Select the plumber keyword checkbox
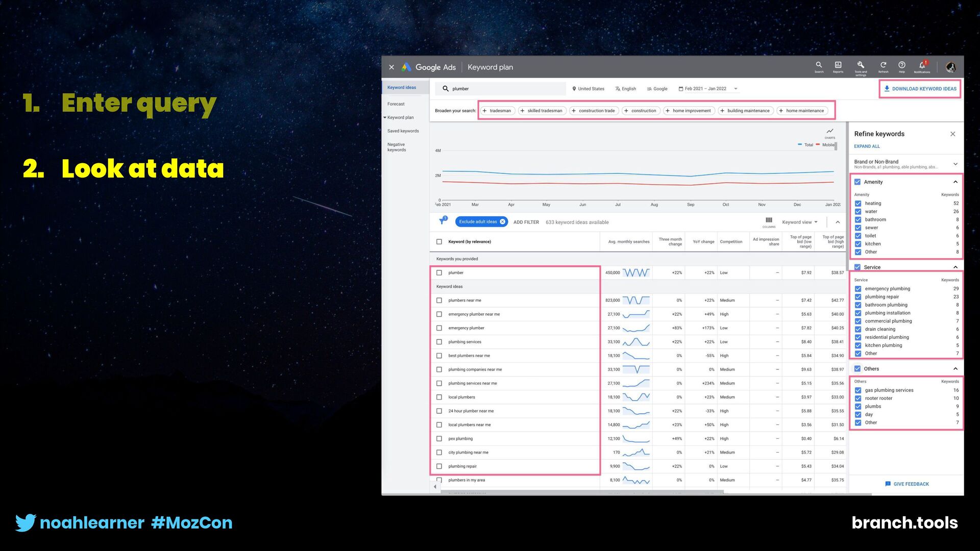 (439, 273)
